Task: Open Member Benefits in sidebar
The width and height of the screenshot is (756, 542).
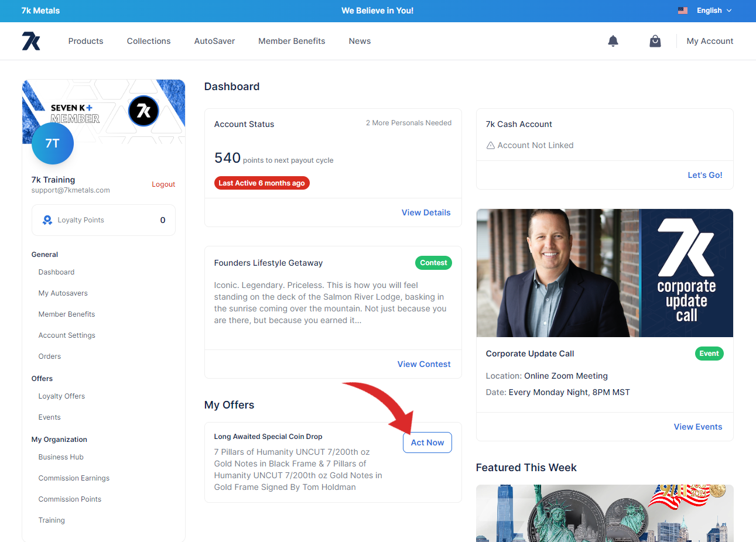Action: [x=67, y=314]
